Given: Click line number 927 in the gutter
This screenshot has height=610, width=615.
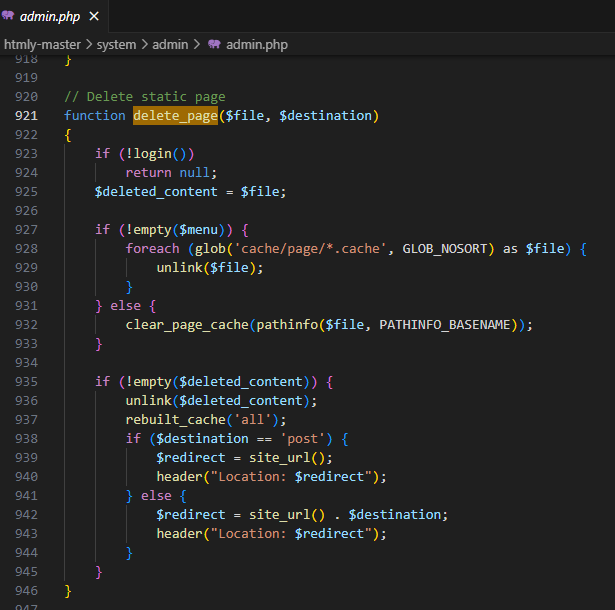Looking at the screenshot, I should click(x=26, y=230).
